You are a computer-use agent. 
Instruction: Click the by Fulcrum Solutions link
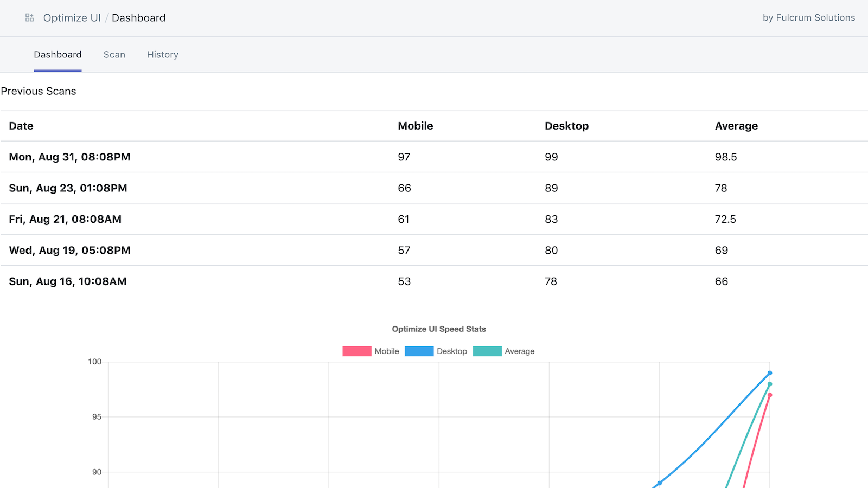pos(808,17)
